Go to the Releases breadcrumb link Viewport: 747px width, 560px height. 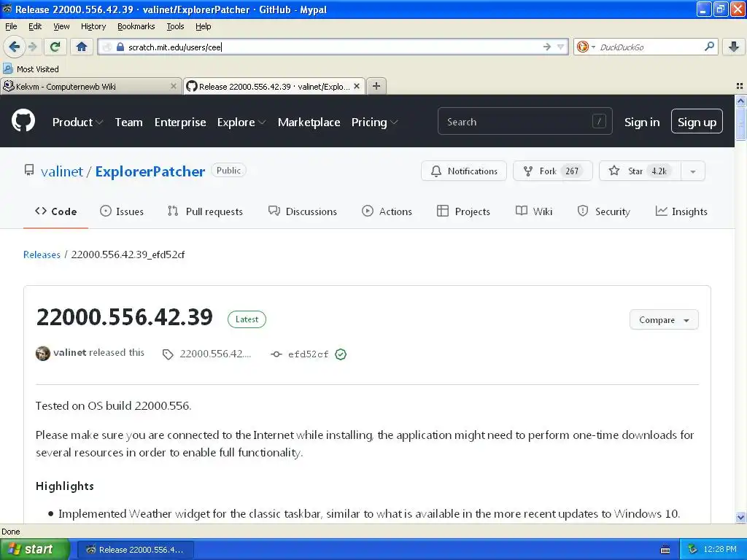point(42,254)
